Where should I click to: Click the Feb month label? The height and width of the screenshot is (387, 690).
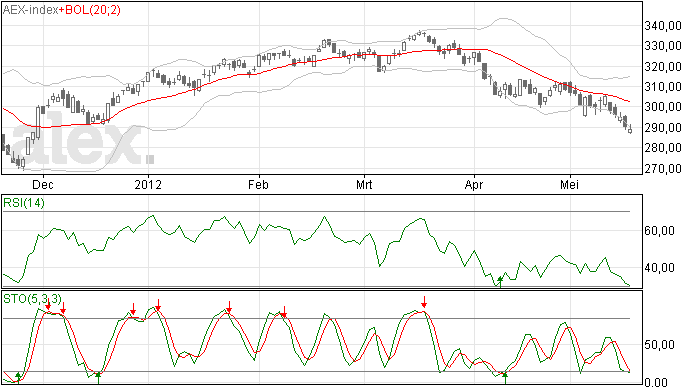258,184
